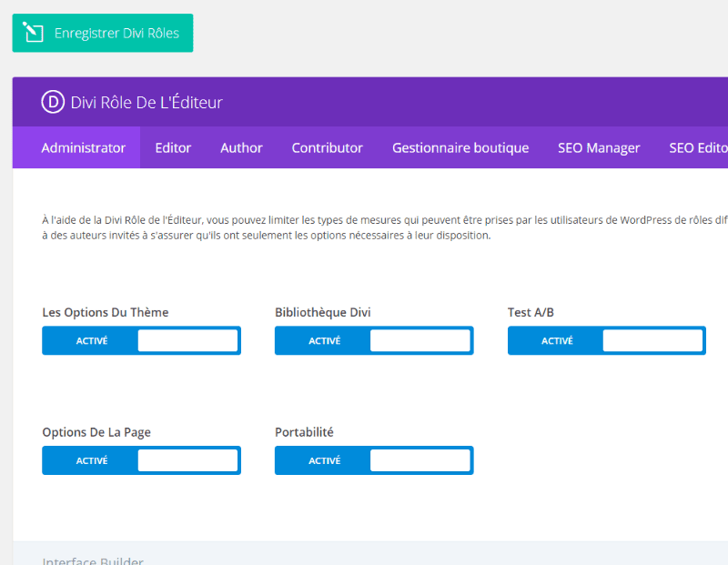Viewport: 728px width, 565px height.
Task: Open the Author role tab
Action: click(x=241, y=147)
